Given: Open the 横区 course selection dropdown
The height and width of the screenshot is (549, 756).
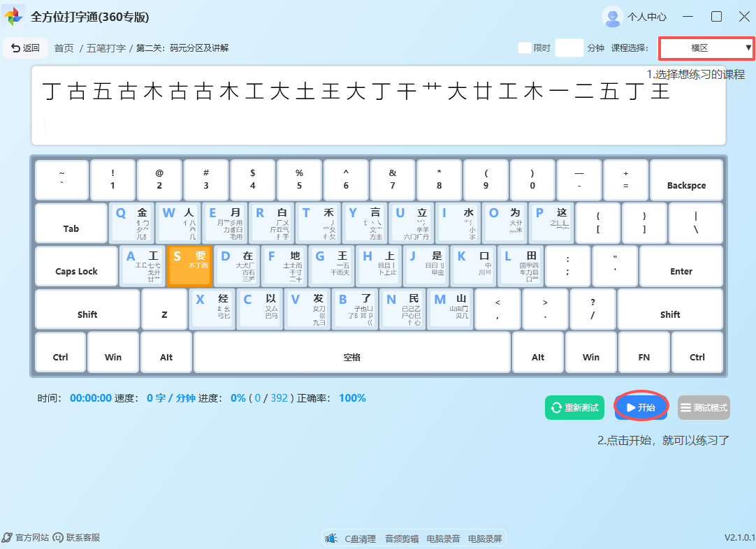Looking at the screenshot, I should (705, 47).
